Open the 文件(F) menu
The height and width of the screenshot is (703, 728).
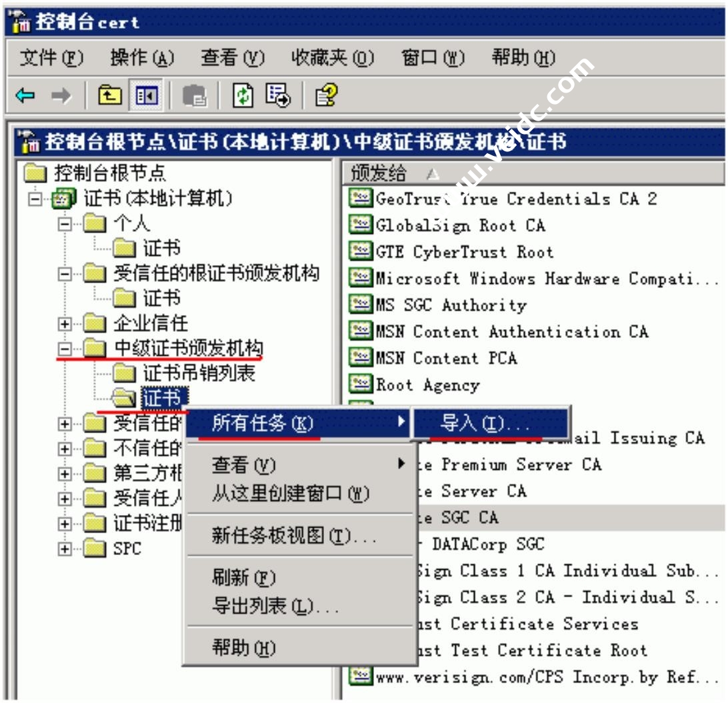pyautogui.click(x=51, y=58)
